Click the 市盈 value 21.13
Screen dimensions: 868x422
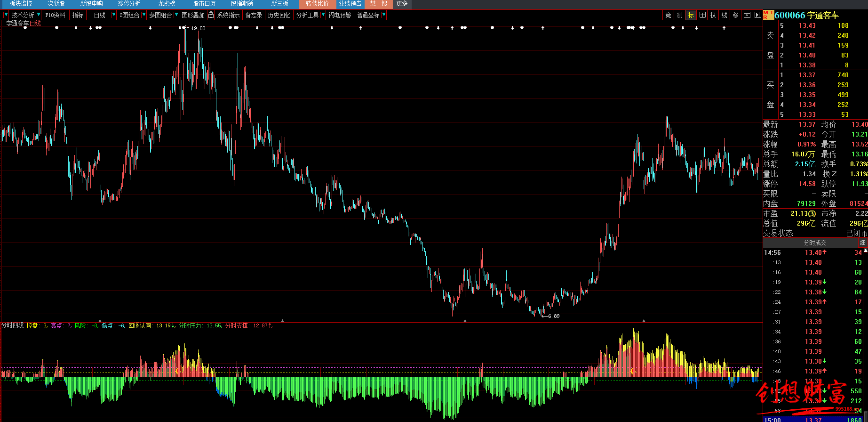(x=803, y=213)
